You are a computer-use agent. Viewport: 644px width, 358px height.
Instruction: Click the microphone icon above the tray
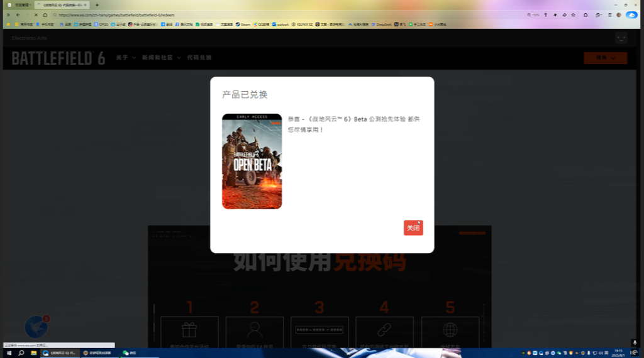(x=635, y=342)
